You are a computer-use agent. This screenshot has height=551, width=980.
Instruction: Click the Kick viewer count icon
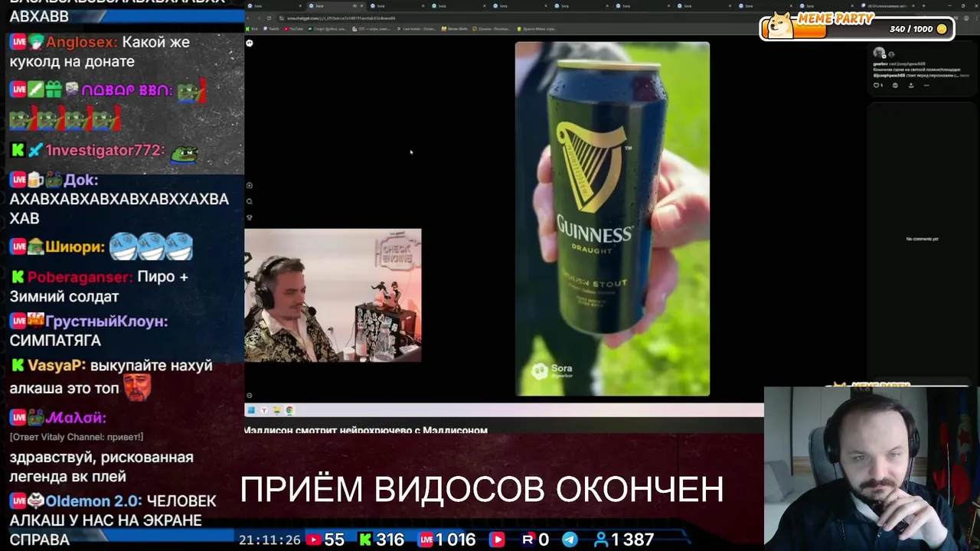(x=365, y=540)
